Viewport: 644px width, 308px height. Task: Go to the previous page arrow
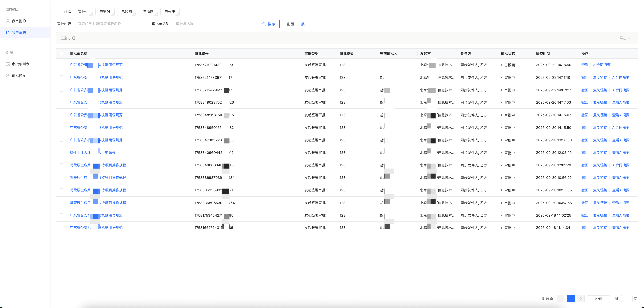coord(560,299)
